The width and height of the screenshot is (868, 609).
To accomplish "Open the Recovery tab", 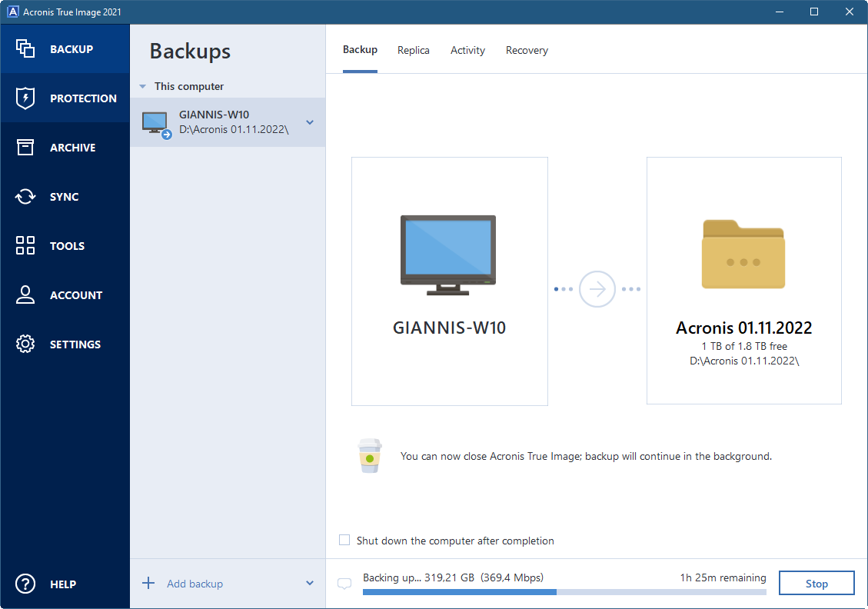I will (x=527, y=51).
